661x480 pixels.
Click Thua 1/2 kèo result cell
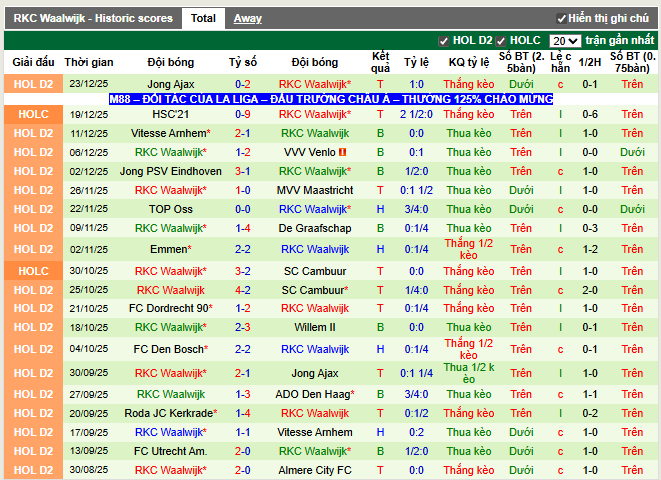[469, 373]
